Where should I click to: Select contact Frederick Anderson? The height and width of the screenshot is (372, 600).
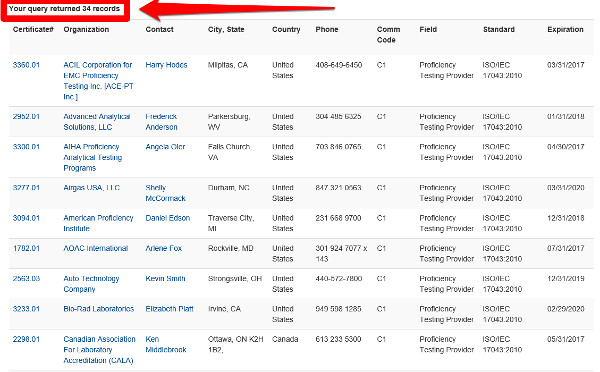[x=161, y=122]
